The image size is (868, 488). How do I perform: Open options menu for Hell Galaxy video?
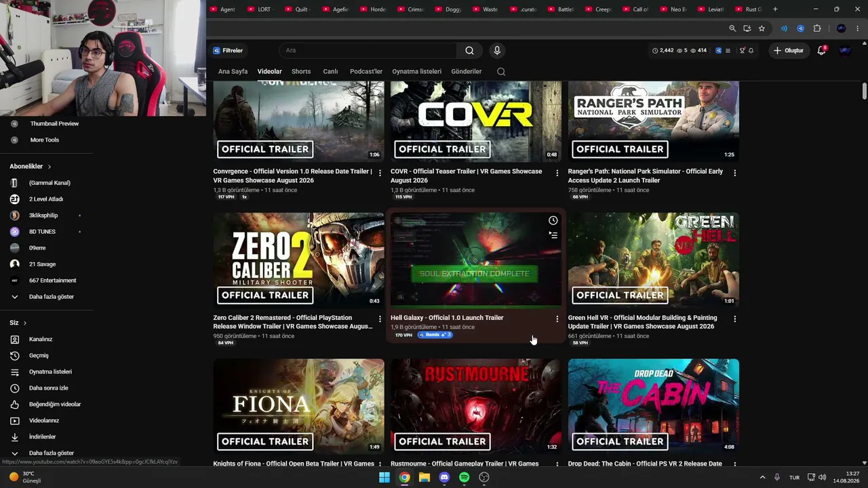click(x=557, y=319)
